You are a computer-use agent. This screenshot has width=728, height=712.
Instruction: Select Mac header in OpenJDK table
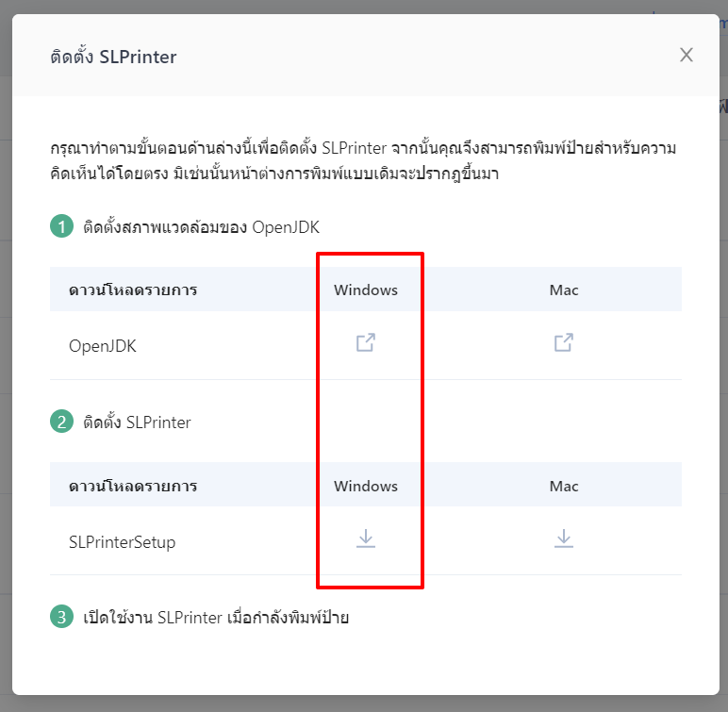[564, 290]
